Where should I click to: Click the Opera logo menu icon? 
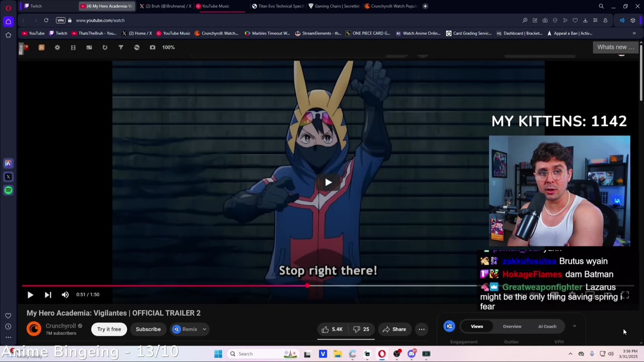pos(8,7)
